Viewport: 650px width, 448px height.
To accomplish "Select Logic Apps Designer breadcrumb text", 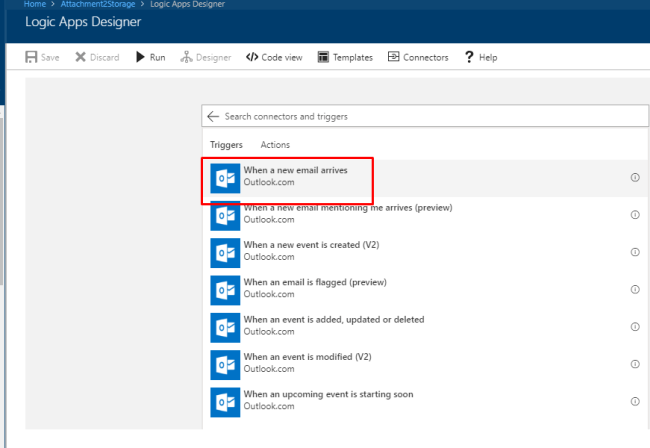I will coord(187,4).
